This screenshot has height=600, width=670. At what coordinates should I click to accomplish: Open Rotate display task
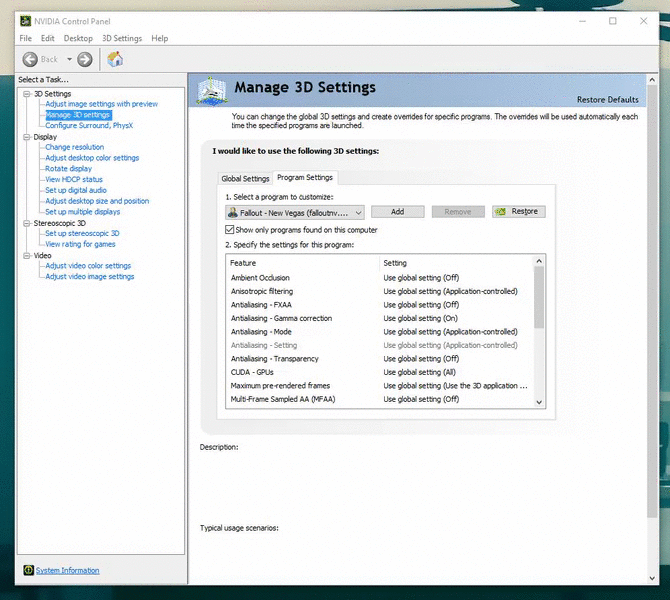(x=69, y=168)
